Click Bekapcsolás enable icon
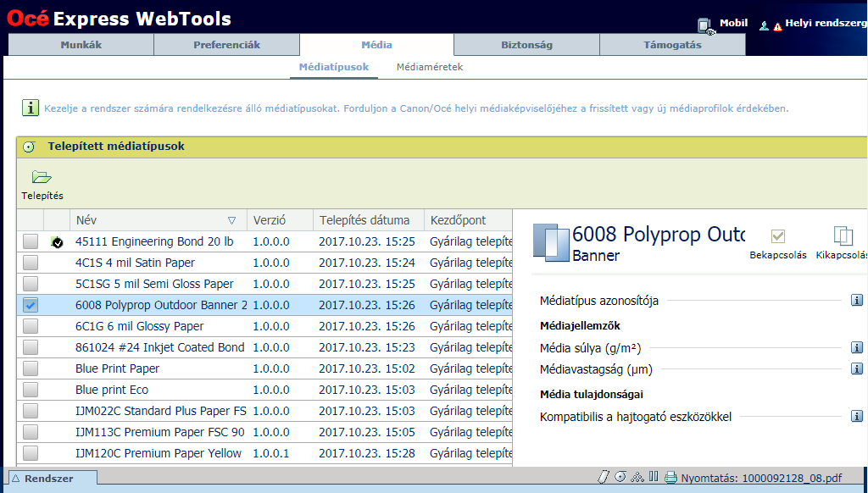Screen dimensions: 868x493 click(x=778, y=236)
